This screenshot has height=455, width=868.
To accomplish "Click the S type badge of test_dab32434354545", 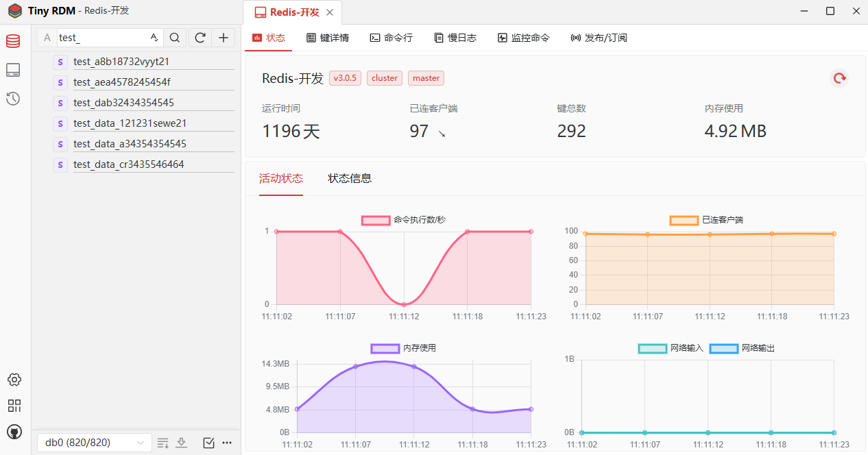I will coord(60,103).
